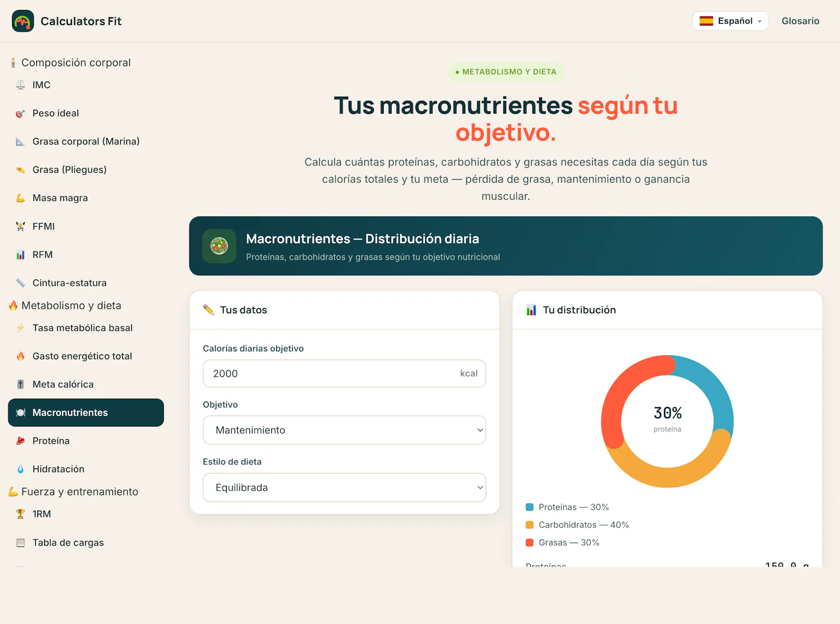The width and height of the screenshot is (840, 624).
Task: Go to Meta calórica page
Action: pos(86,384)
